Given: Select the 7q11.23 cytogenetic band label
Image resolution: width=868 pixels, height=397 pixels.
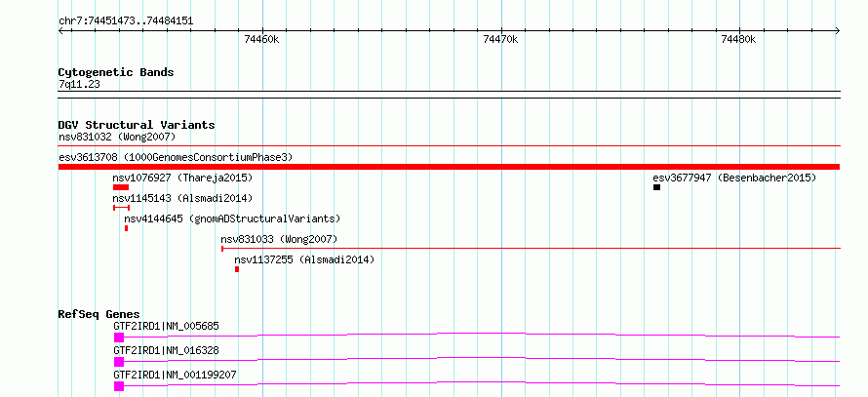Looking at the screenshot, I should pos(79,85).
